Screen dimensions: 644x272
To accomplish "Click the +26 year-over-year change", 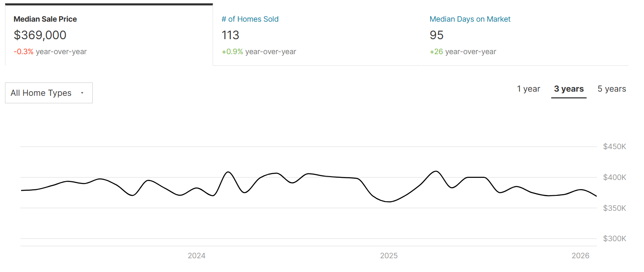I will click(436, 52).
